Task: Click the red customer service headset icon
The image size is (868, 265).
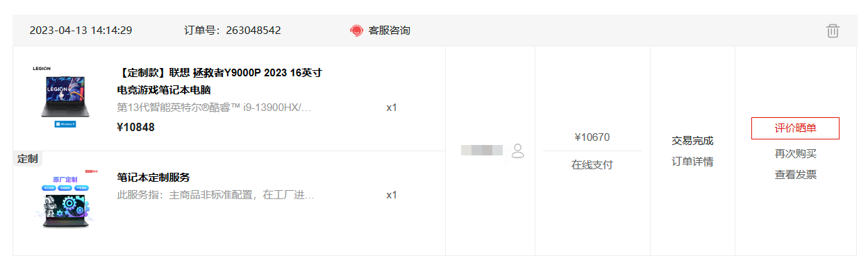Action: pos(356,31)
